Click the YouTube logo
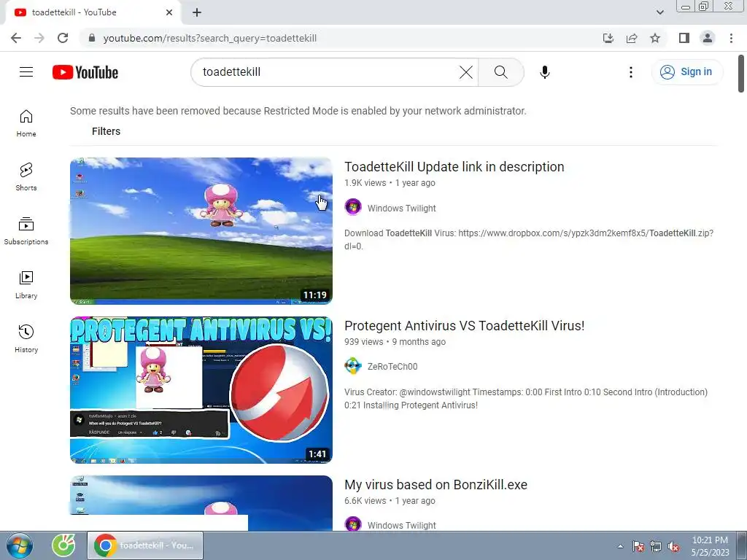Screen dimensions: 747x560 point(85,72)
